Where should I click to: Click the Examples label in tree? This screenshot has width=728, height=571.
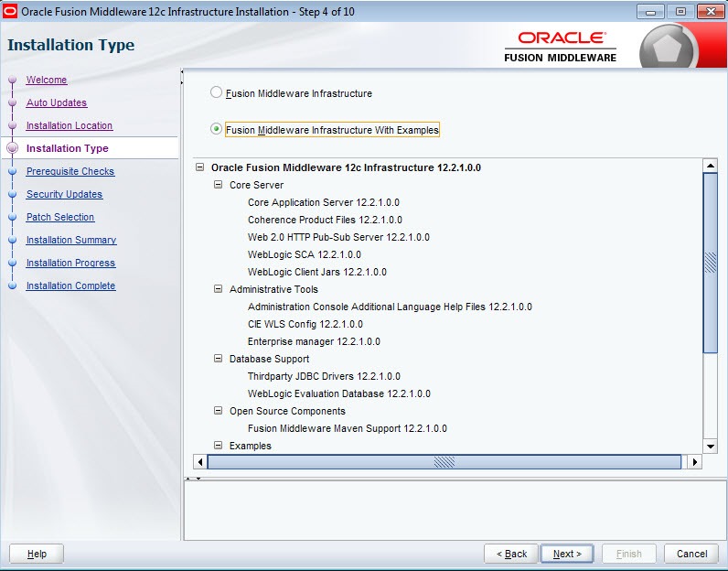pos(251,446)
